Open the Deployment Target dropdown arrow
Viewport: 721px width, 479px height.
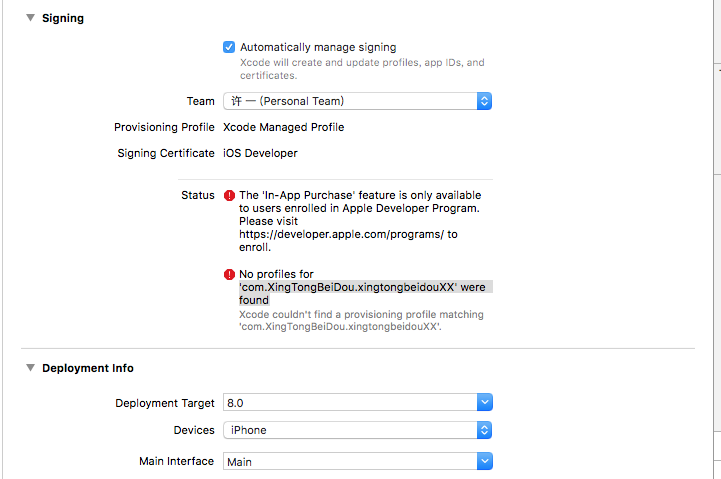tap(485, 403)
